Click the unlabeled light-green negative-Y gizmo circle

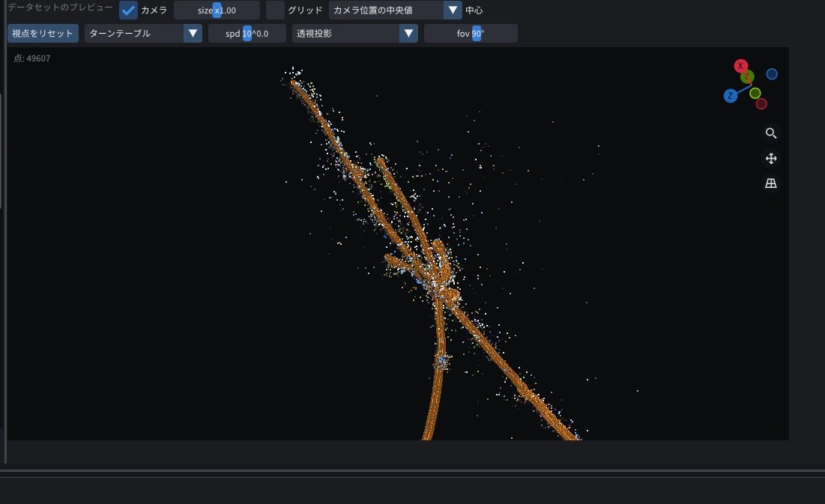755,93
